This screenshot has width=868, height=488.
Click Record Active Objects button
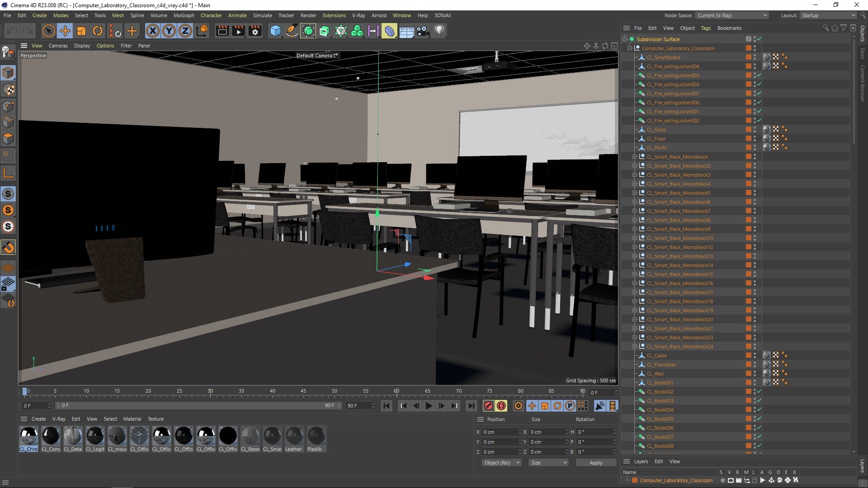pos(488,406)
